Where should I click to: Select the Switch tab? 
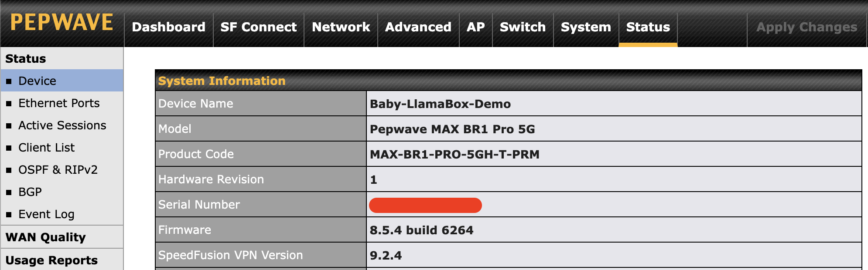(x=523, y=27)
